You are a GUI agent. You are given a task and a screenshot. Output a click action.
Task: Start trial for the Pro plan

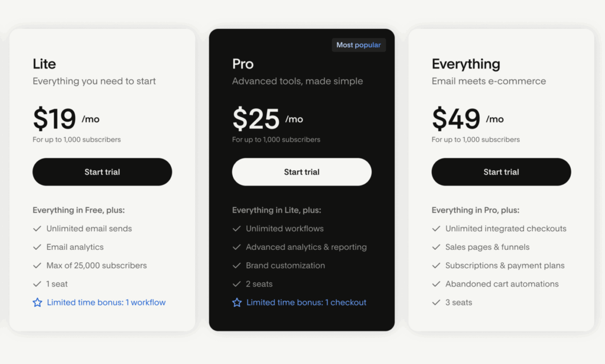(302, 172)
